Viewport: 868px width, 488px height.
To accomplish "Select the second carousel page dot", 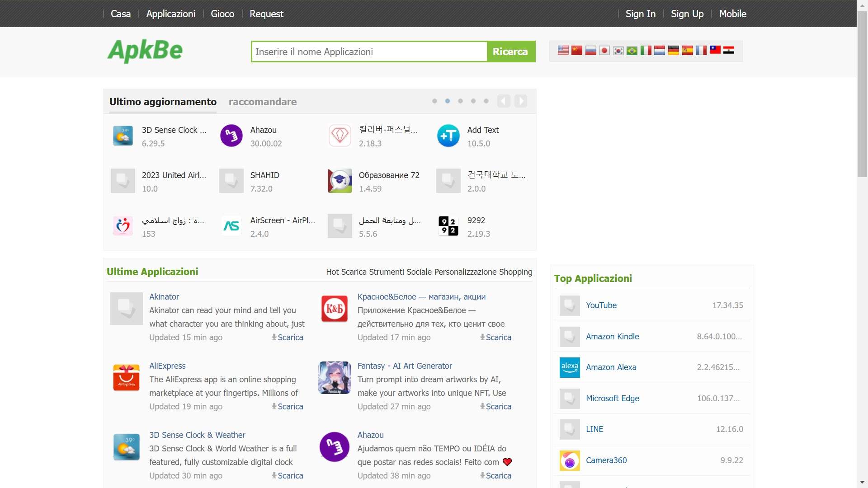I will (448, 101).
